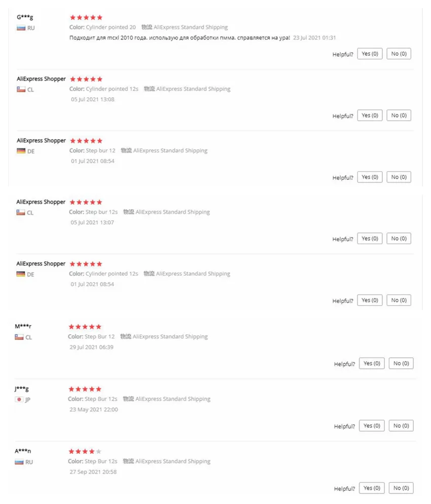Vote Yes on J***g's 23 May review
The height and width of the screenshot is (504, 431).
click(x=372, y=425)
